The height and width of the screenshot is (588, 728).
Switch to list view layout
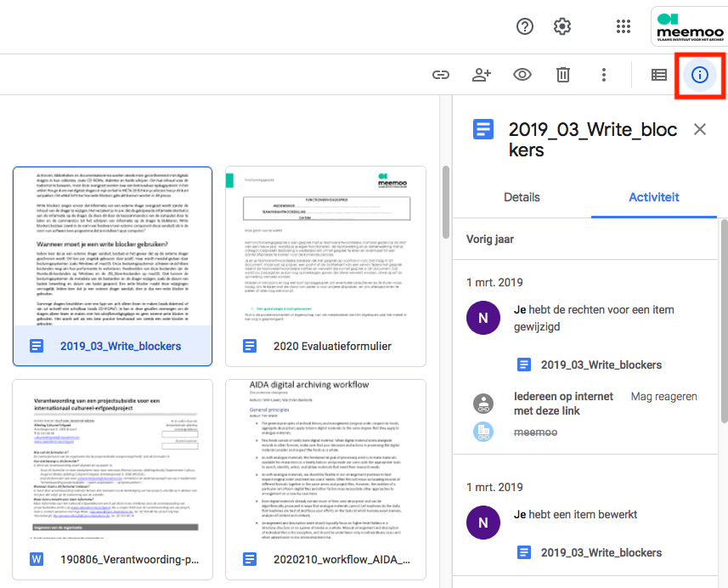(x=659, y=75)
